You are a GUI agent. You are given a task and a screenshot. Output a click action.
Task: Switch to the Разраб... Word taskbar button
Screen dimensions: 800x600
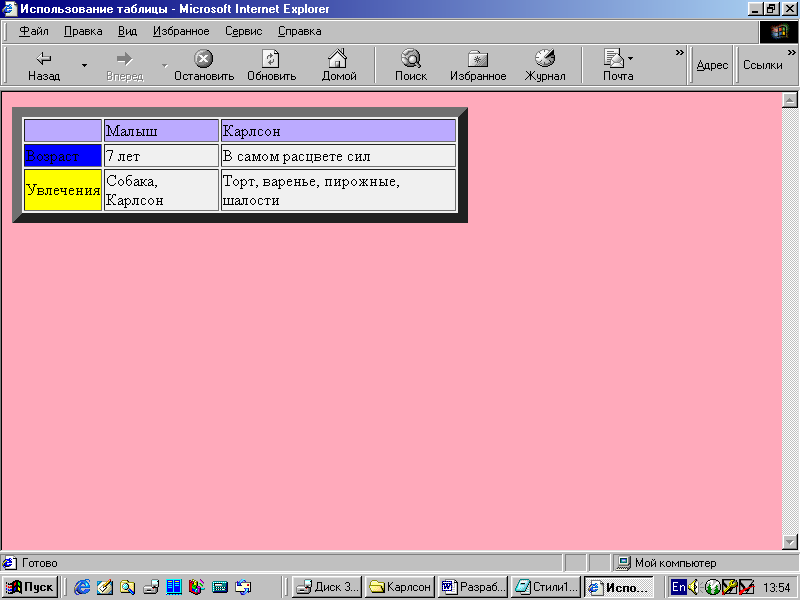coord(472,587)
